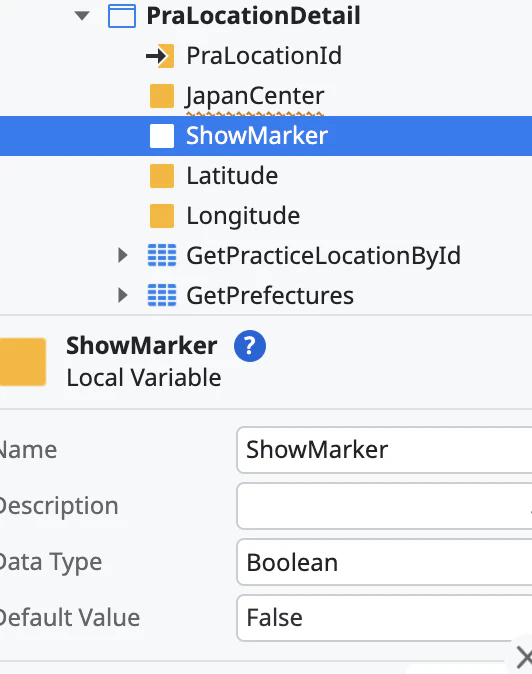Select GetPracticeLocationById in the tree

coord(324,256)
